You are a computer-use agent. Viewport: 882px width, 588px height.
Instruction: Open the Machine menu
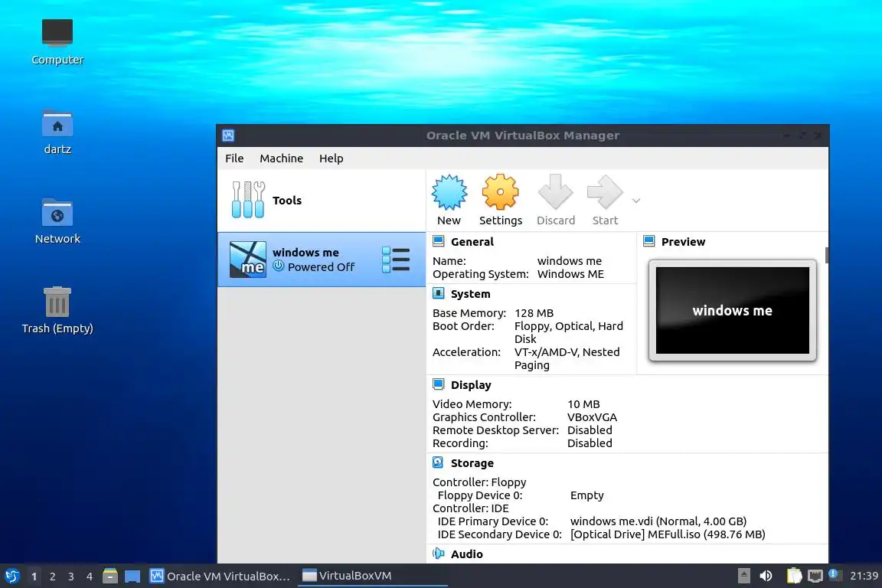point(281,158)
